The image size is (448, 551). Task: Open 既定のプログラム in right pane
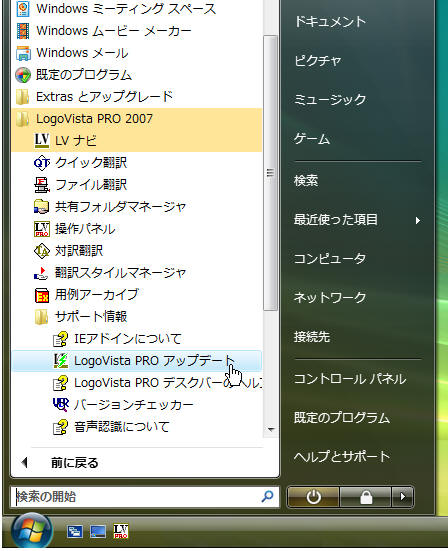pos(342,418)
